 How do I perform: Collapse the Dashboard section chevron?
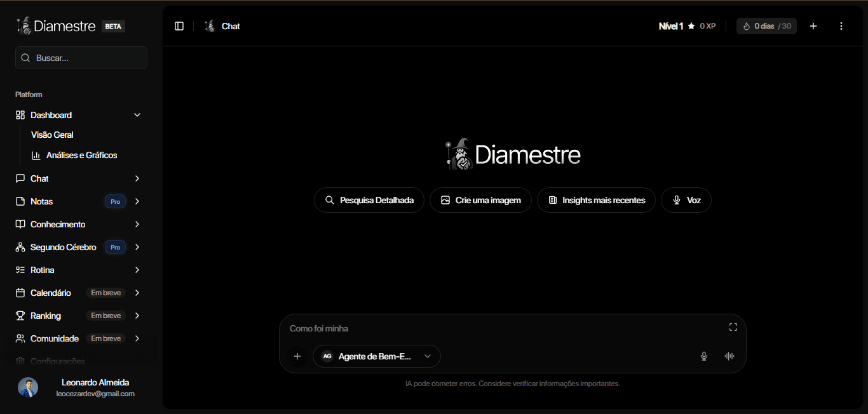(x=137, y=115)
